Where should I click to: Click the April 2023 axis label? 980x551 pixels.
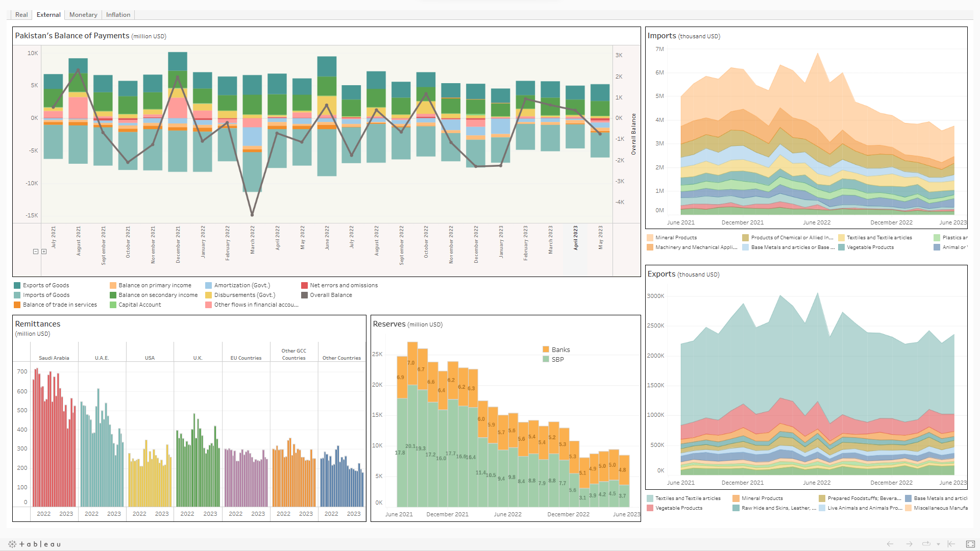click(x=576, y=238)
